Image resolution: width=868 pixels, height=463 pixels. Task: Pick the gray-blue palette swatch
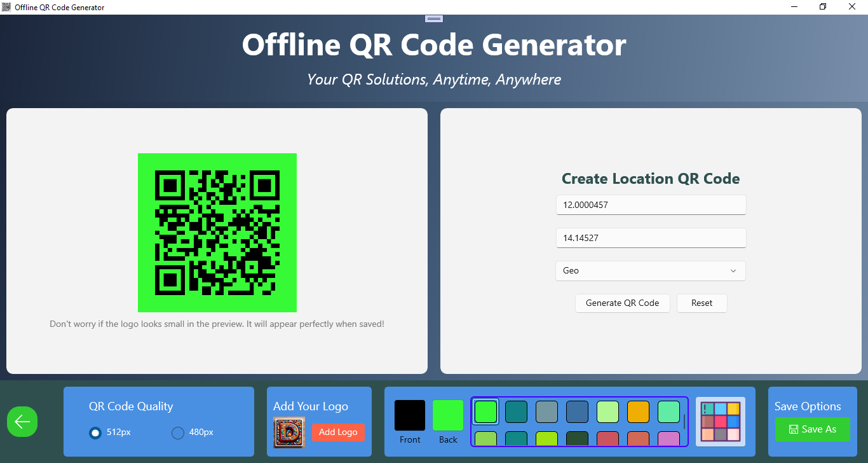[547, 411]
